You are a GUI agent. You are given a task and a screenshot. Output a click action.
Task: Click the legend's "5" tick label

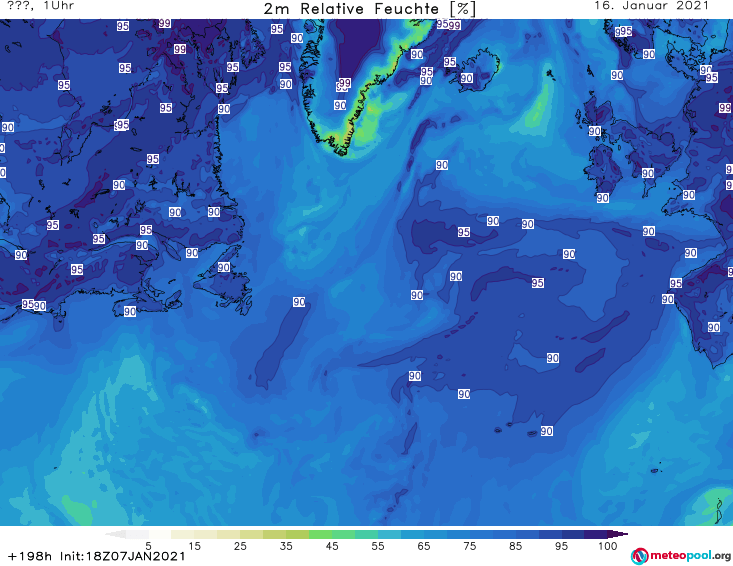click(x=148, y=546)
